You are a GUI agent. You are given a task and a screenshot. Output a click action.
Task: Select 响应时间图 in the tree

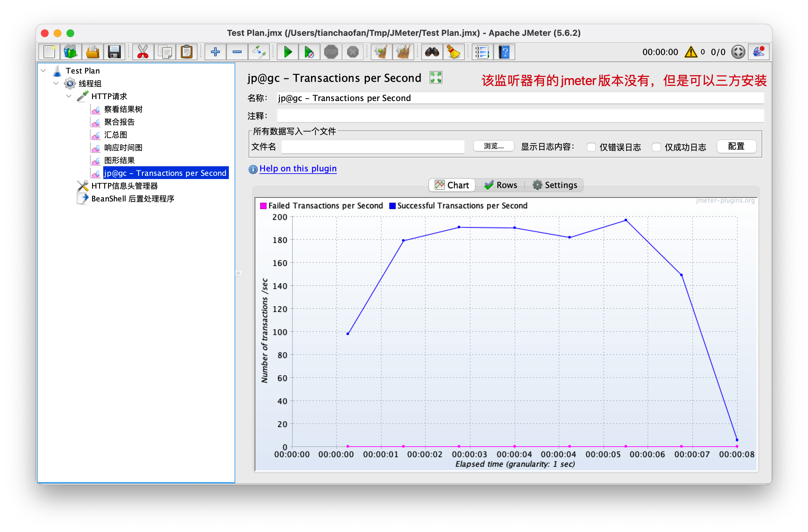point(123,147)
